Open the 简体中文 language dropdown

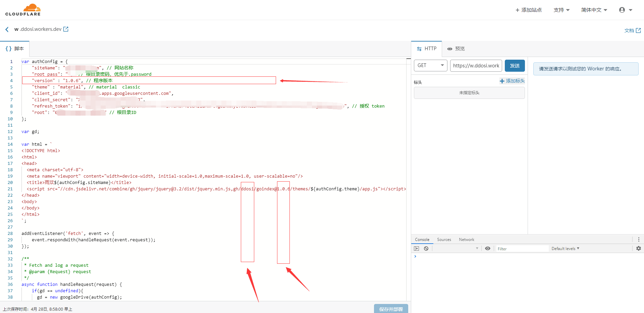pos(594,10)
